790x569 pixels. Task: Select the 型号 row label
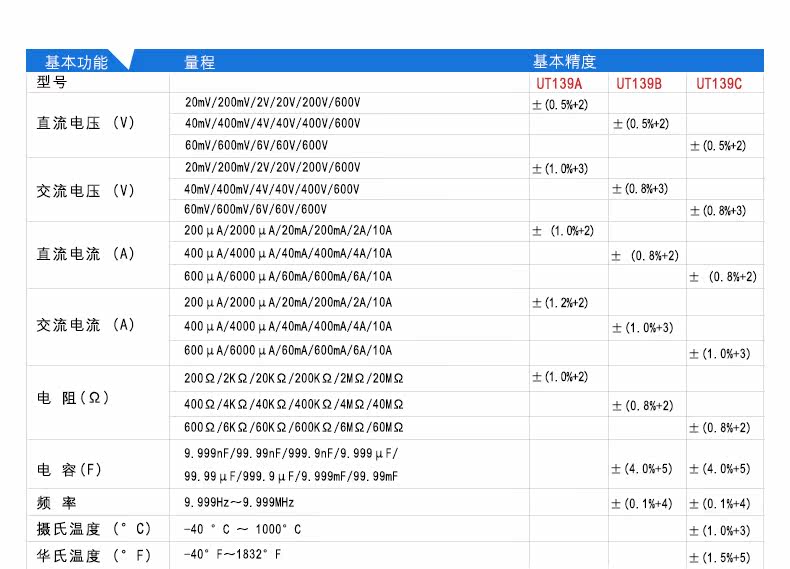(x=51, y=82)
